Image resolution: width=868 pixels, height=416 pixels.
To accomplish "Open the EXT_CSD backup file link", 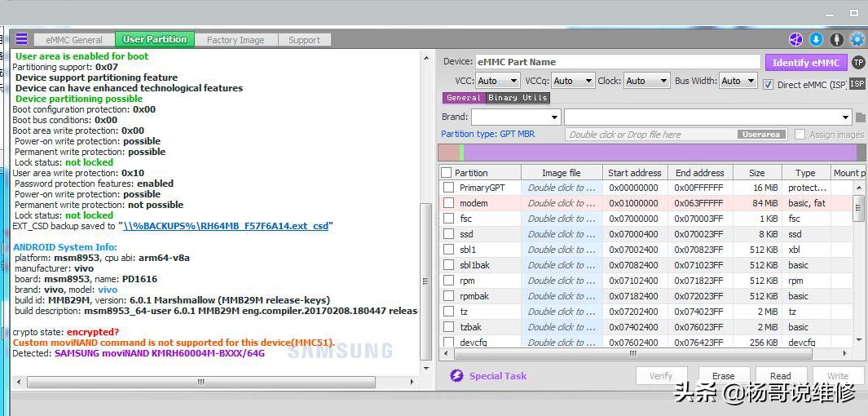I will click(x=226, y=226).
